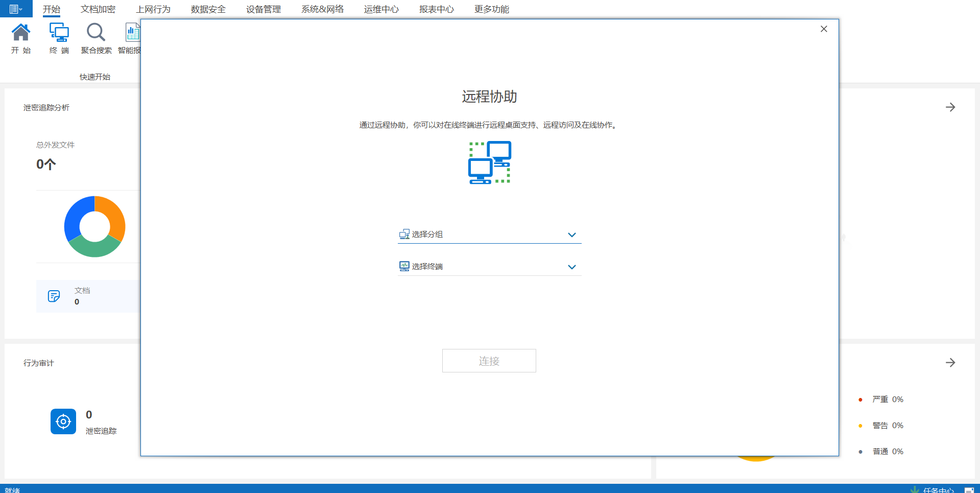Image resolution: width=980 pixels, height=493 pixels.
Task: Click the 连接 button
Action: [489, 361]
